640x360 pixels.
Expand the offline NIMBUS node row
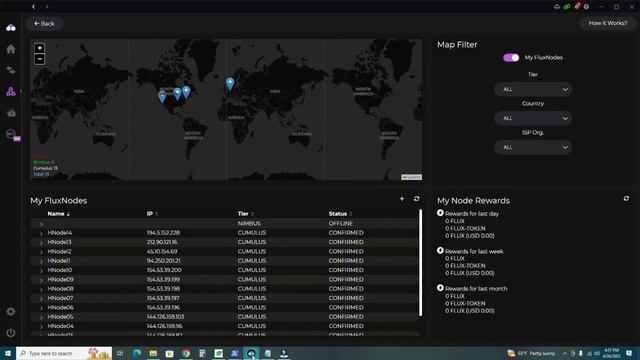click(41, 224)
